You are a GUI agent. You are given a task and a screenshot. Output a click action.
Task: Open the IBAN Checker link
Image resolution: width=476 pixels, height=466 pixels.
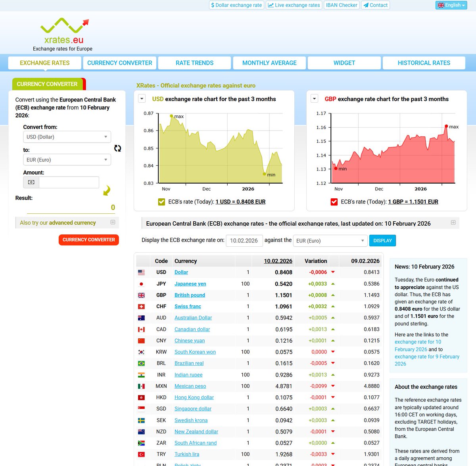click(x=342, y=5)
